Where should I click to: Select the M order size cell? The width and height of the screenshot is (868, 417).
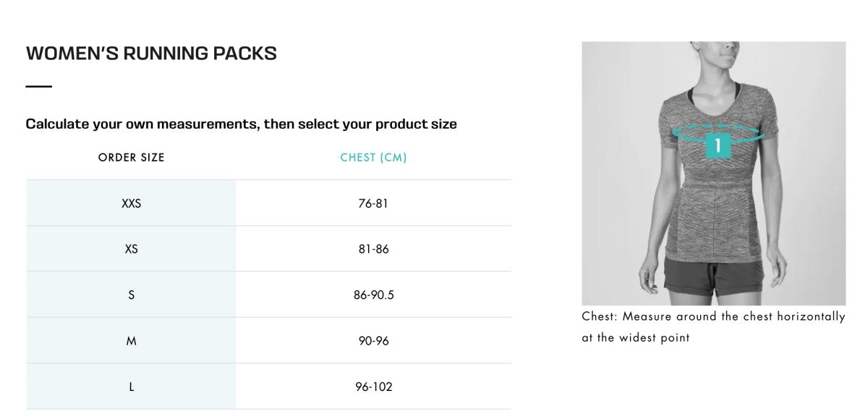[132, 341]
